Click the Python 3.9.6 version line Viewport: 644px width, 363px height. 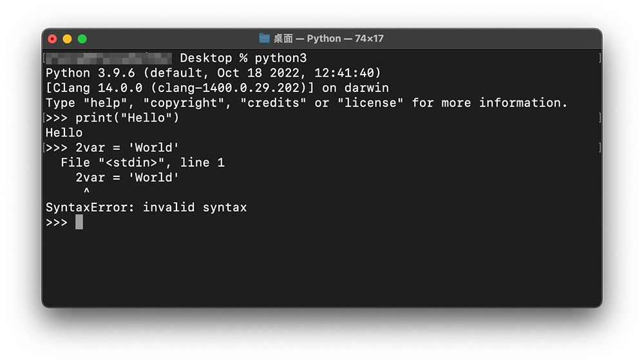pyautogui.click(x=213, y=73)
